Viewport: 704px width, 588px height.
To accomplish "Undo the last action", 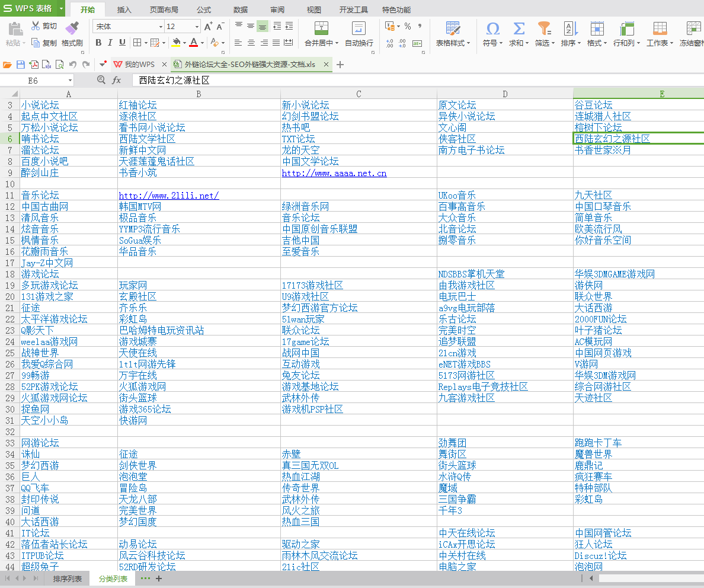I will point(73,65).
